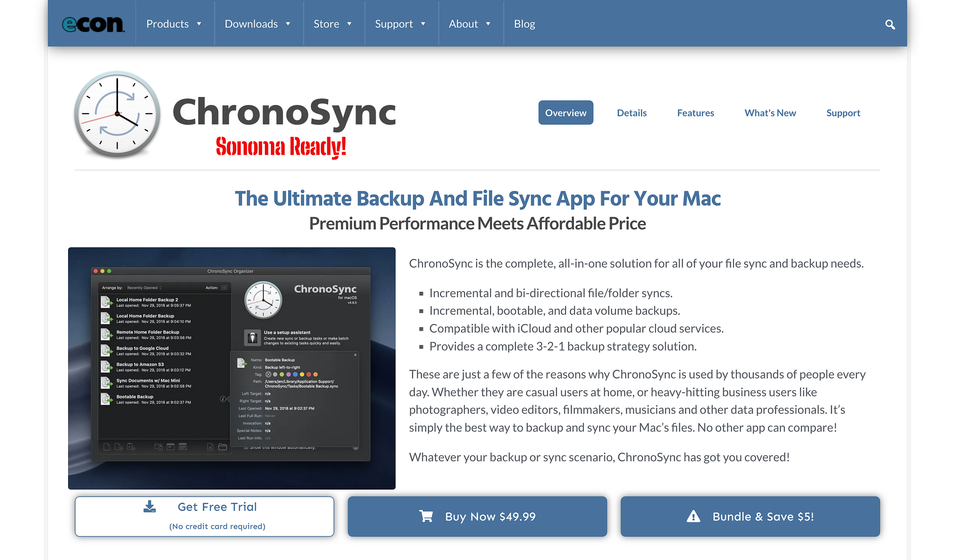Screen dimensions: 955x560
Task: Click the Overview tab
Action: click(x=565, y=112)
